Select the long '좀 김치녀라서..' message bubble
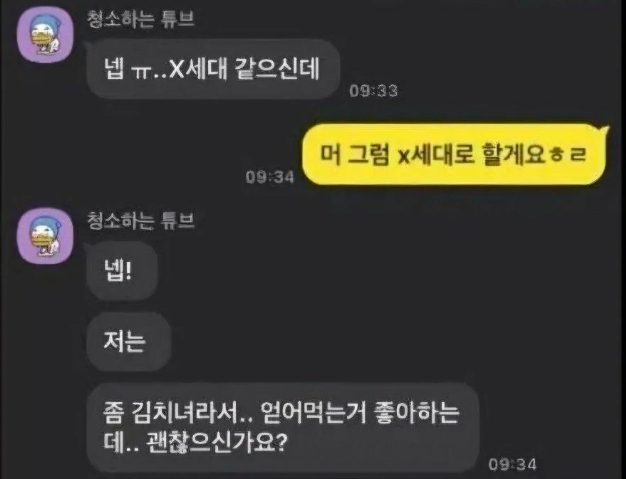Screen dimensions: 626x479 [x=283, y=428]
